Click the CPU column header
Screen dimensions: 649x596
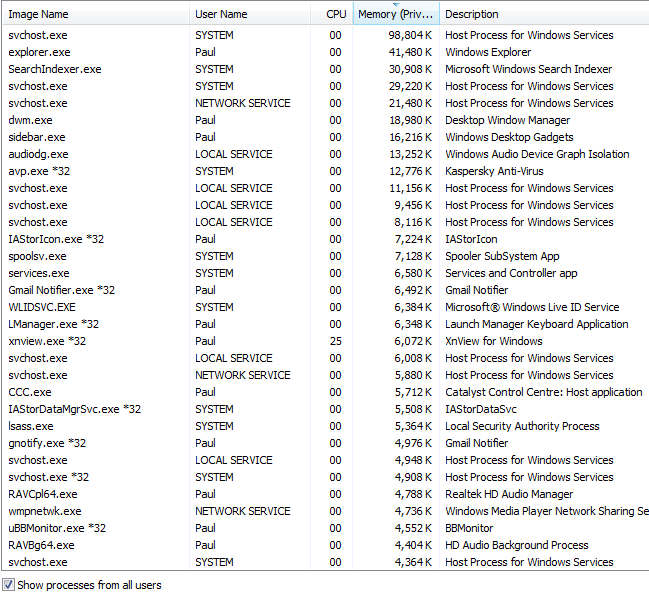[332, 14]
